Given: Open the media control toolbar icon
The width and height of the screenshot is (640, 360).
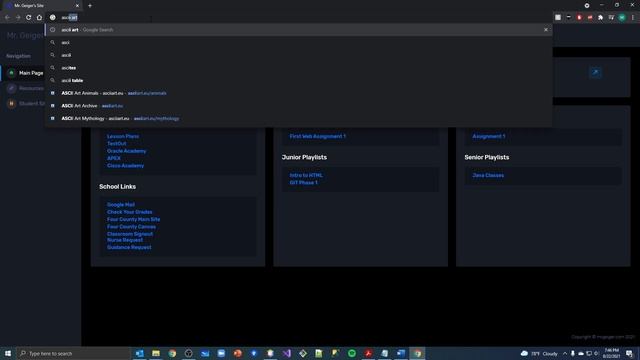Looking at the screenshot, I should coord(611,18).
